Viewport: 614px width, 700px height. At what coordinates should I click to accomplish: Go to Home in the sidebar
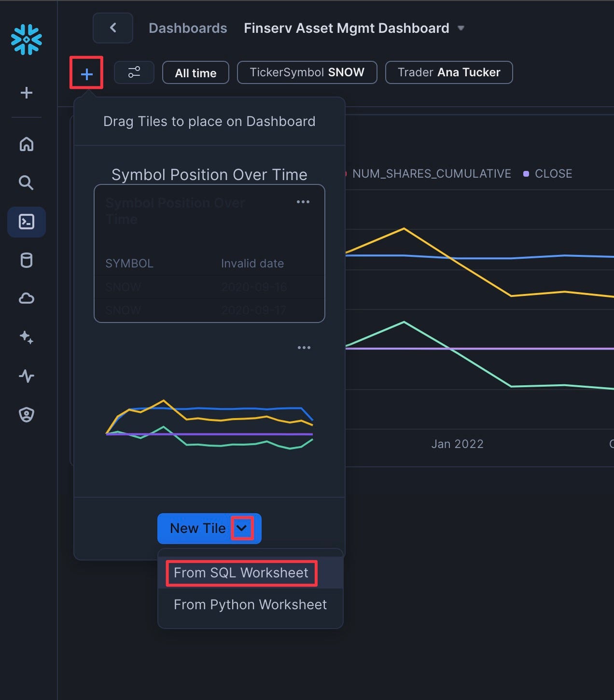pyautogui.click(x=27, y=144)
